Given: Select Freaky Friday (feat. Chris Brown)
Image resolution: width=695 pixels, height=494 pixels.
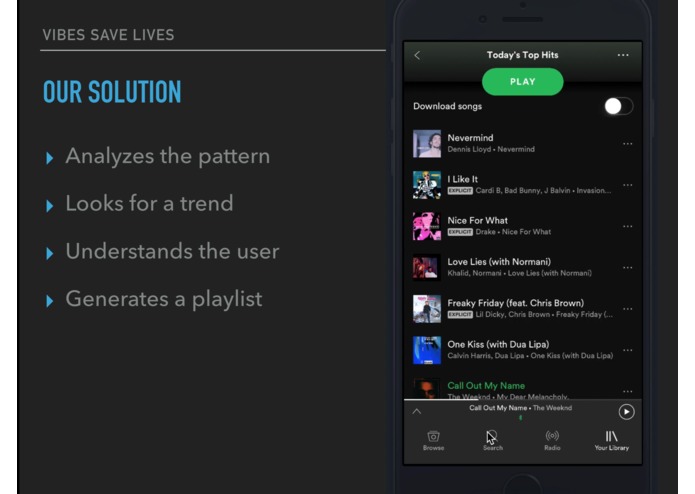Looking at the screenshot, I should point(530,308).
